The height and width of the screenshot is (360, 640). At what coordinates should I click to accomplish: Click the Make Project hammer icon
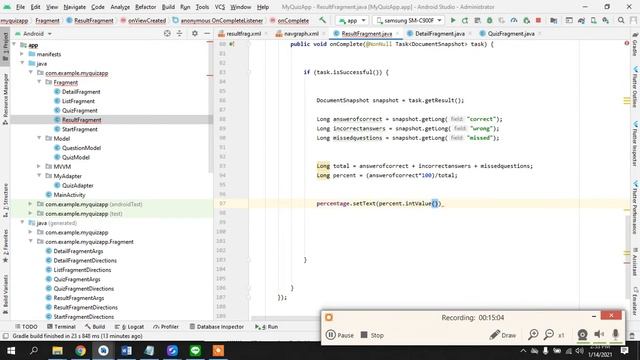[322, 20]
